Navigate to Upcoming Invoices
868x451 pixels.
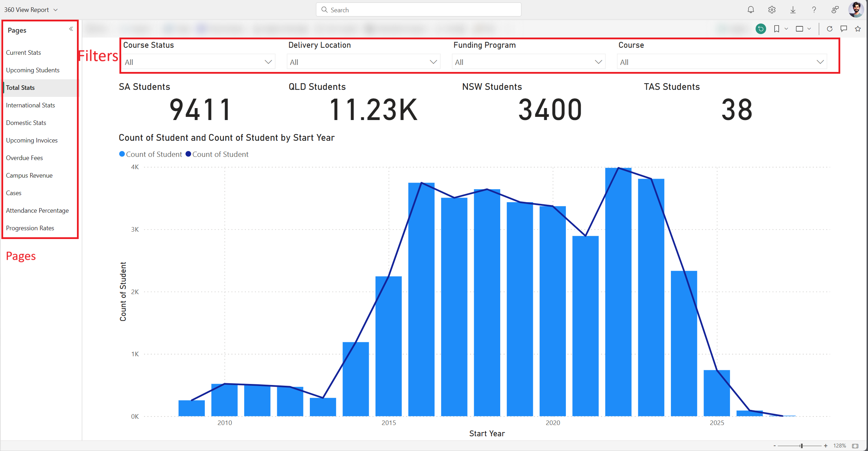click(32, 140)
